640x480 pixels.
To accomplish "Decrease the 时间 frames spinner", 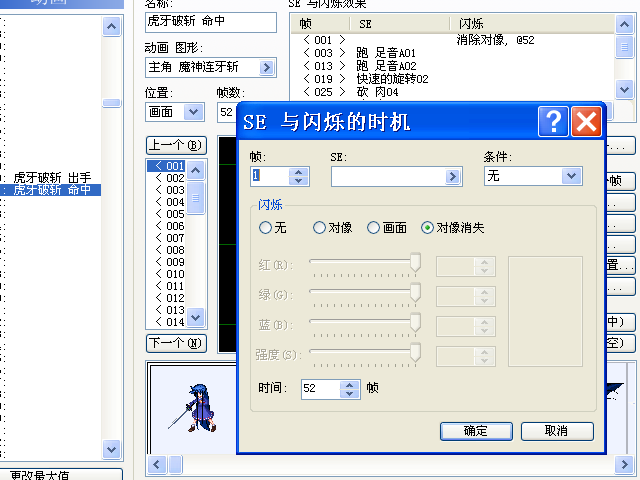I will pos(349,394).
